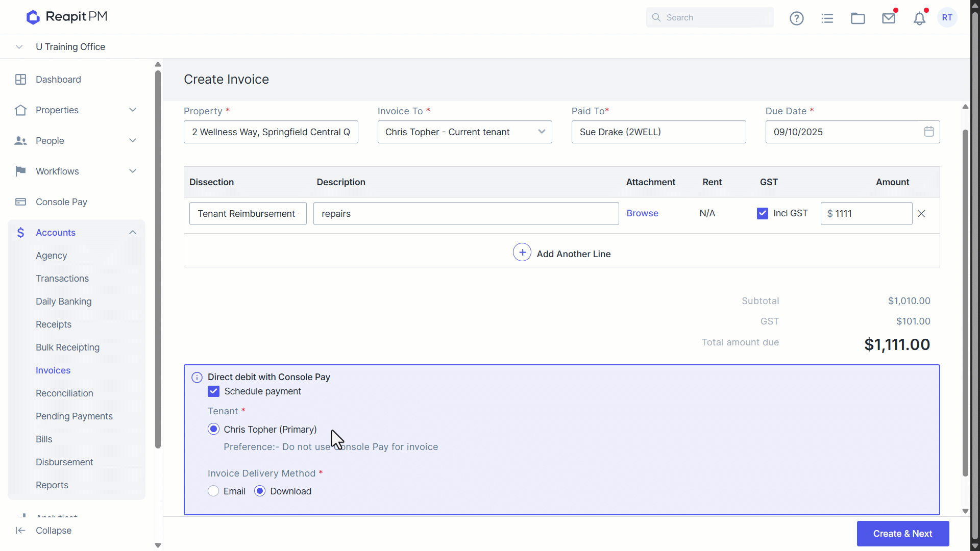Expand the U Training Office selector
Image resolution: width=980 pixels, height=551 pixels.
[x=19, y=47]
